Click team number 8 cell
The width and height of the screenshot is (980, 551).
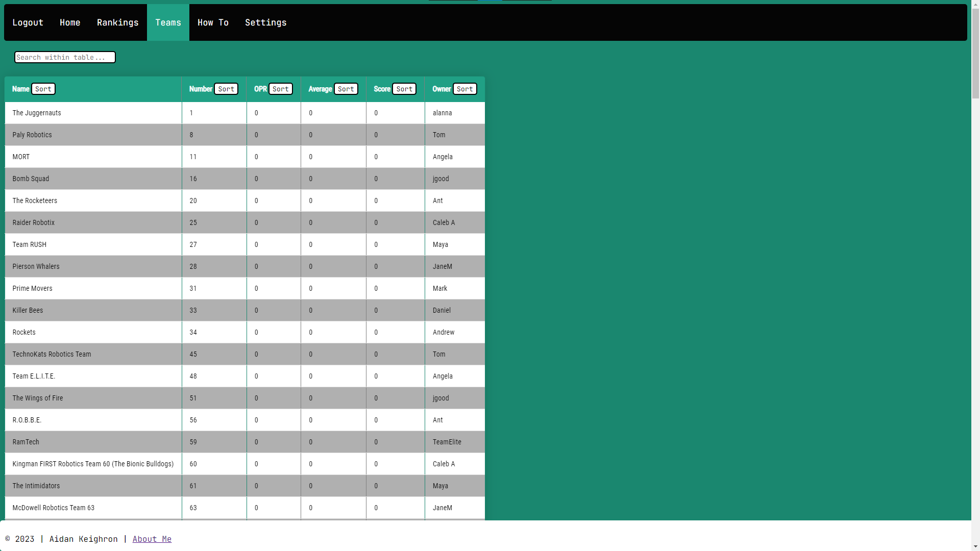click(214, 135)
